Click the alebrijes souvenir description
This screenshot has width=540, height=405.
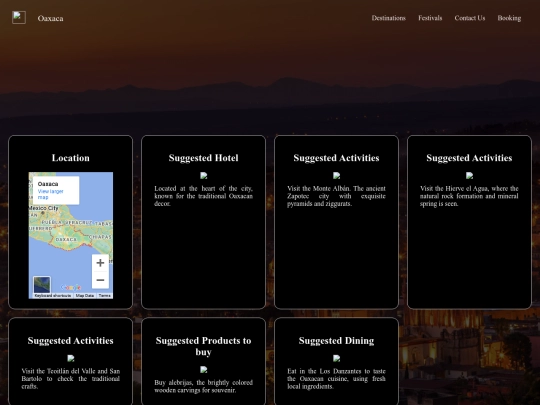coord(204,386)
